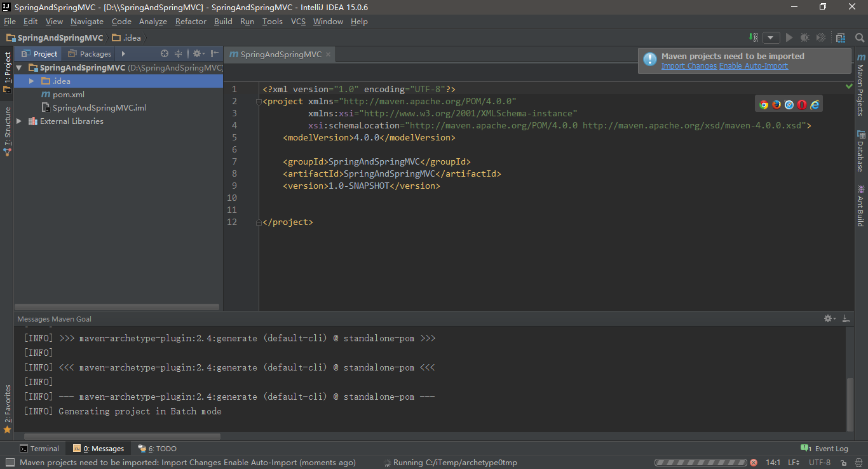Open the Event Log button

(x=825, y=449)
